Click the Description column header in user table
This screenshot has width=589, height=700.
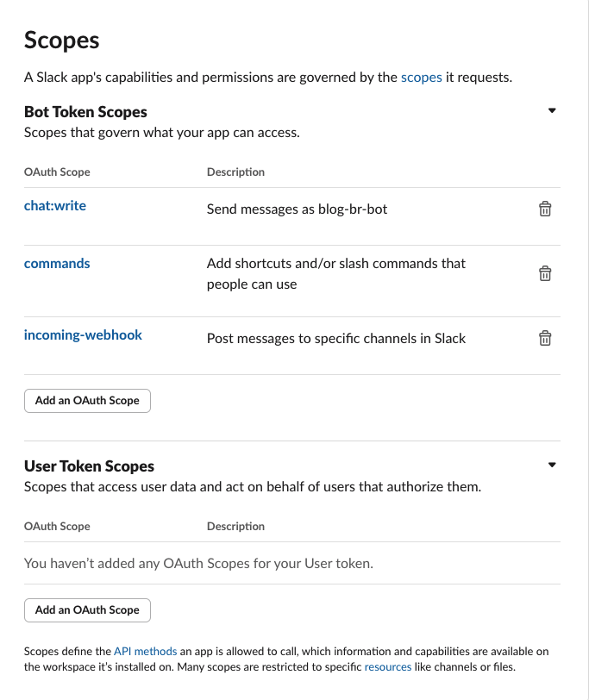[235, 526]
